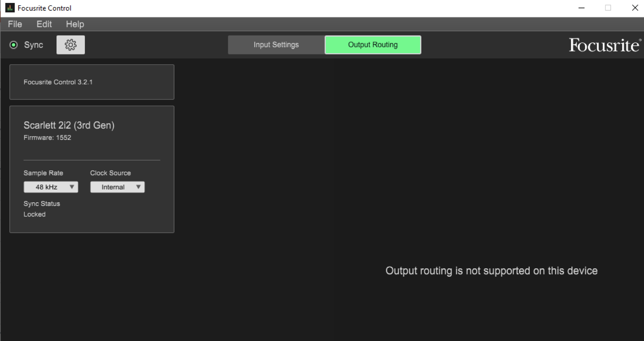
Task: Click the Focusrite Control app icon in title bar
Action: click(x=10, y=8)
